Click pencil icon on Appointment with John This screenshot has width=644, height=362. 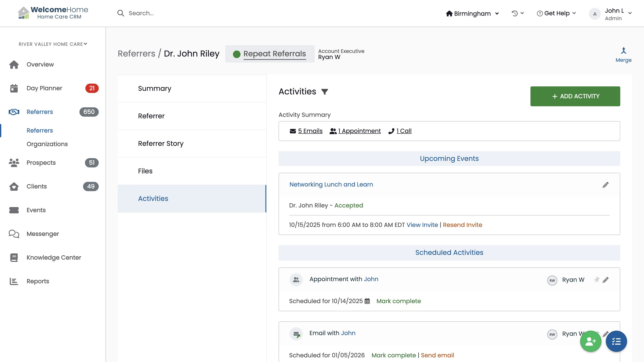coord(605,280)
